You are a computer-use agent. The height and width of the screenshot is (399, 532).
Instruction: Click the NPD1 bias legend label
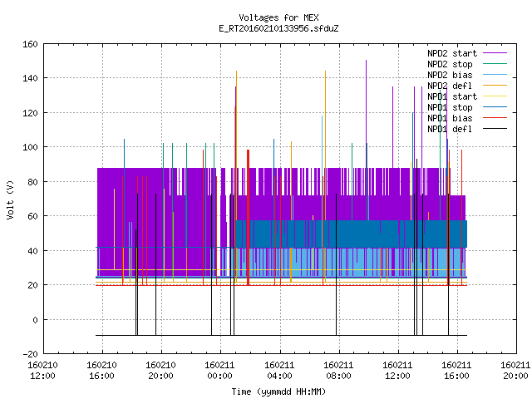click(450, 118)
